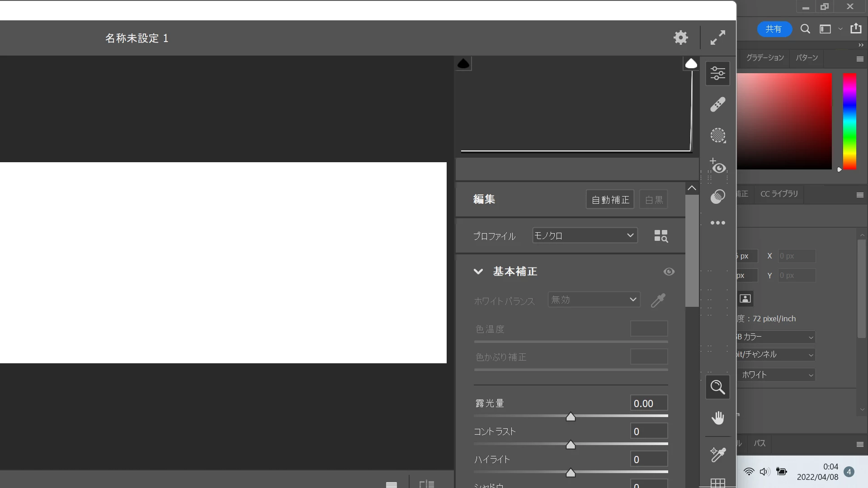Click the 露光量 slider handle
This screenshot has height=488, width=868.
pos(571,417)
